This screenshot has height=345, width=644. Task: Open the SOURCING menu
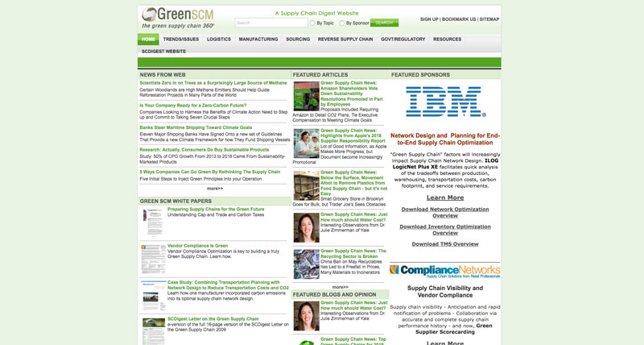[x=298, y=39]
